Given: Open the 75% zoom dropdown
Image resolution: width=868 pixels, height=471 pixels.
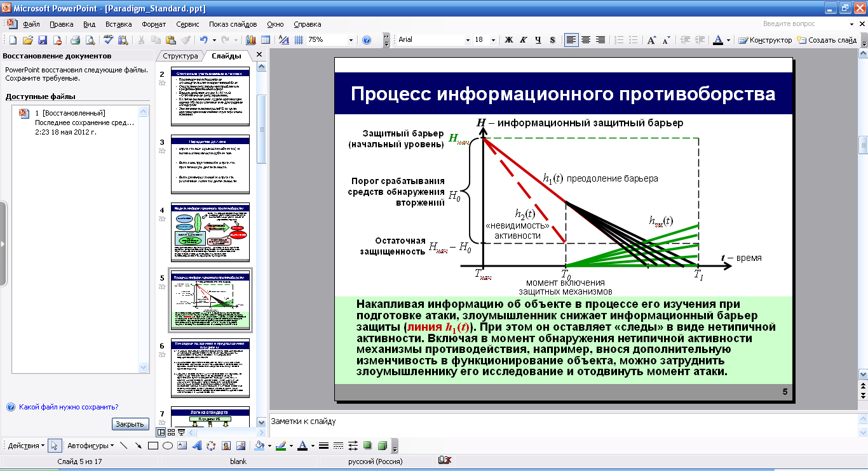Looking at the screenshot, I should coord(351,40).
